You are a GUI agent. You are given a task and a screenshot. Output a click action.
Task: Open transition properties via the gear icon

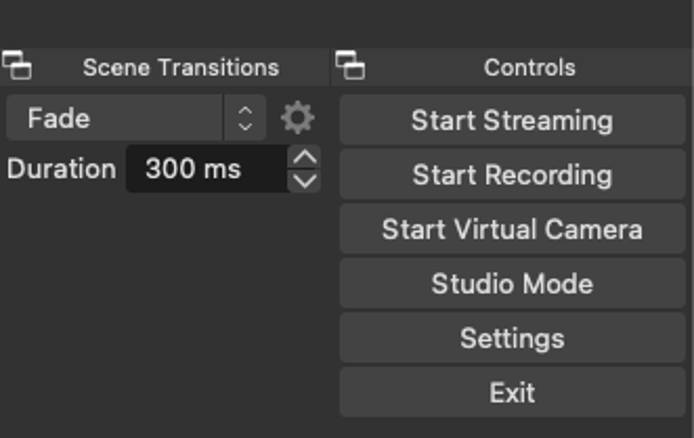[297, 118]
